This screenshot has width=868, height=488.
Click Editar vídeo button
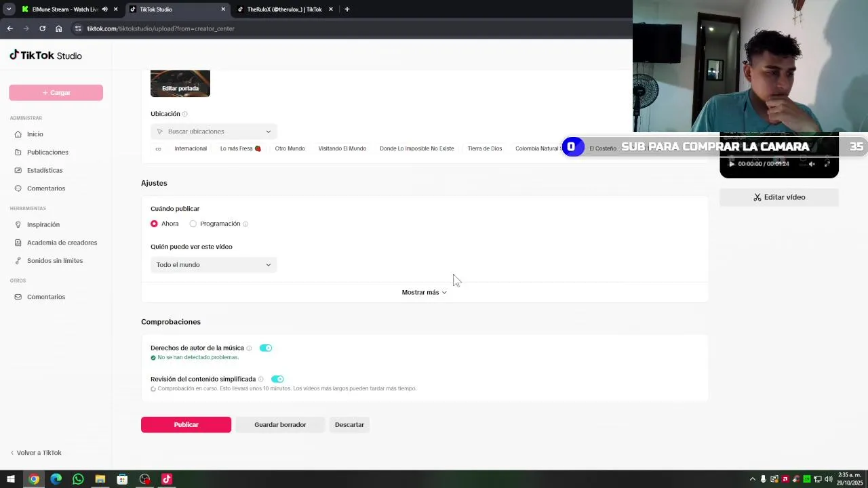coord(779,197)
